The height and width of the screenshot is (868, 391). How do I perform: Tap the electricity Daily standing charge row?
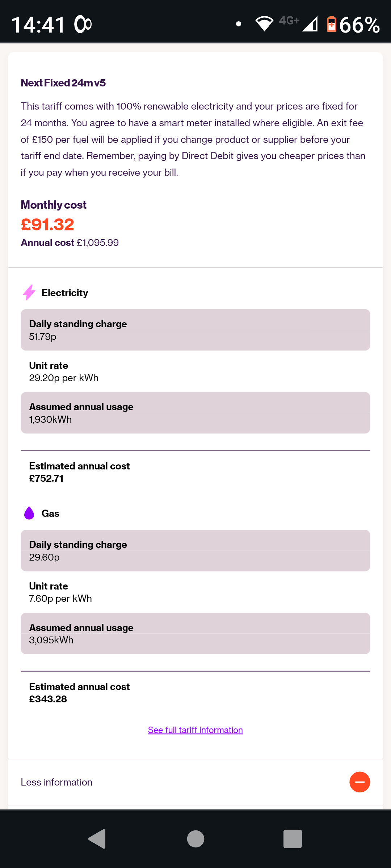[195, 330]
